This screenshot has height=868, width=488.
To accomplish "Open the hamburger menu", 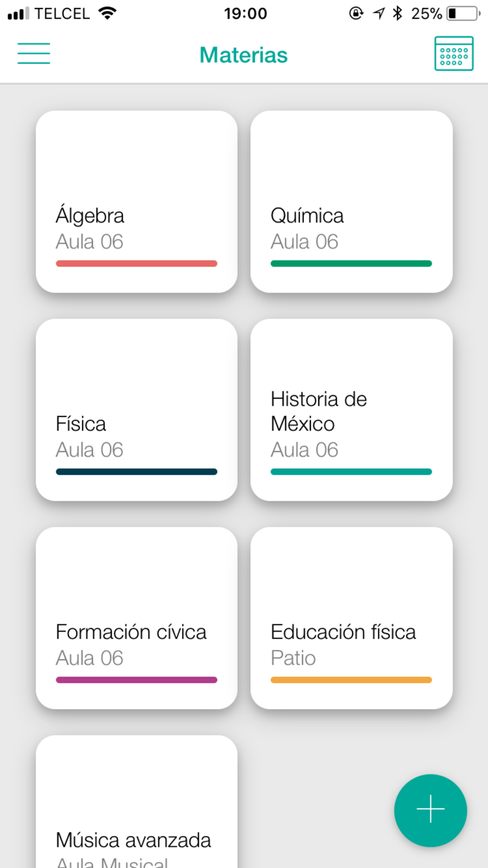I will (34, 53).
